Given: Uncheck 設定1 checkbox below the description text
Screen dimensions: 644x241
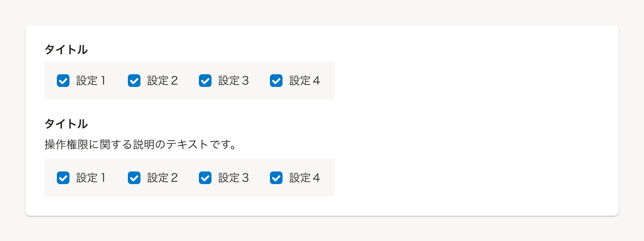Looking at the screenshot, I should pyautogui.click(x=63, y=178).
